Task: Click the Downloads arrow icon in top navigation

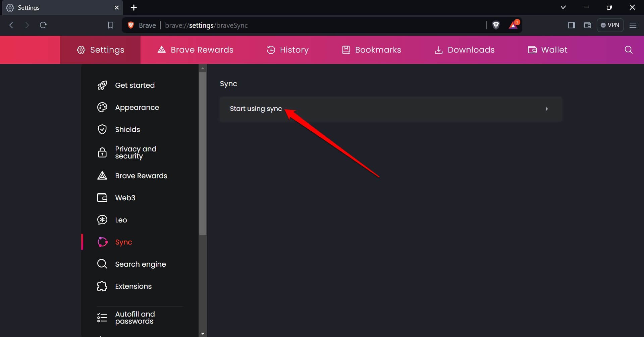Action: tap(438, 50)
